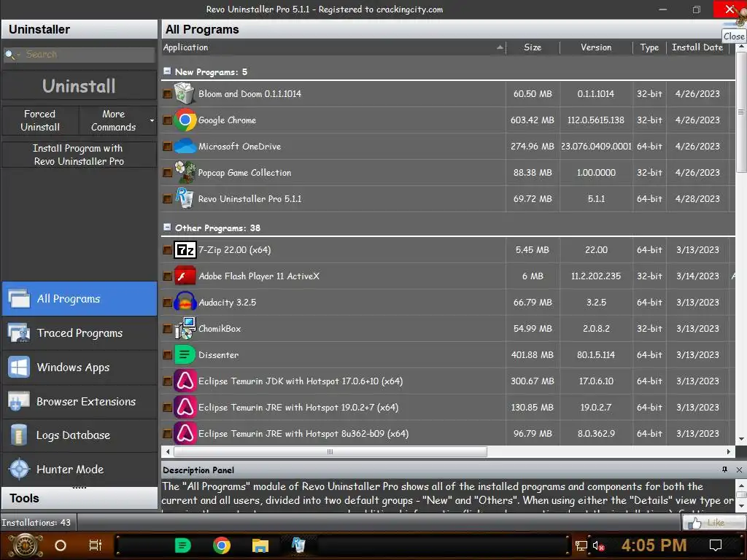Click the Revo Uninstaller Pro 5.1.1 list icon
This screenshot has width=747, height=560.
tap(185, 198)
